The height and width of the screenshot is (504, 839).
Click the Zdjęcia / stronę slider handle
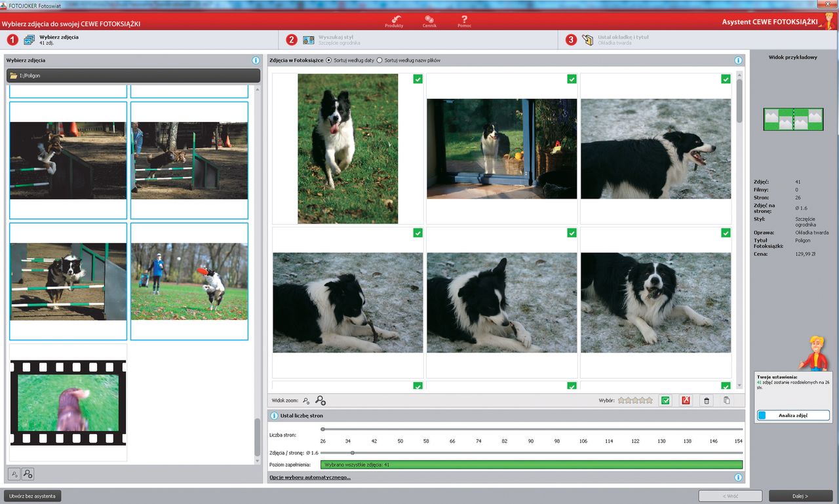pyautogui.click(x=353, y=452)
